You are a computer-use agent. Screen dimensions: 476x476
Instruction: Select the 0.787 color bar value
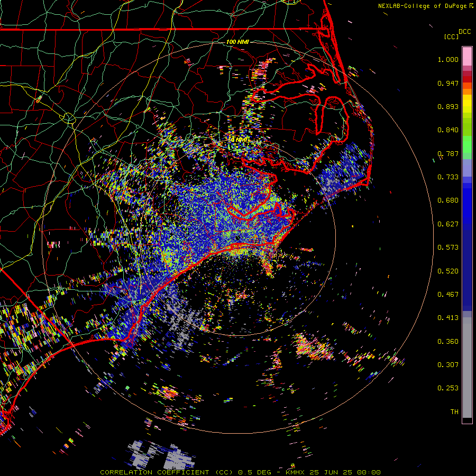point(448,153)
